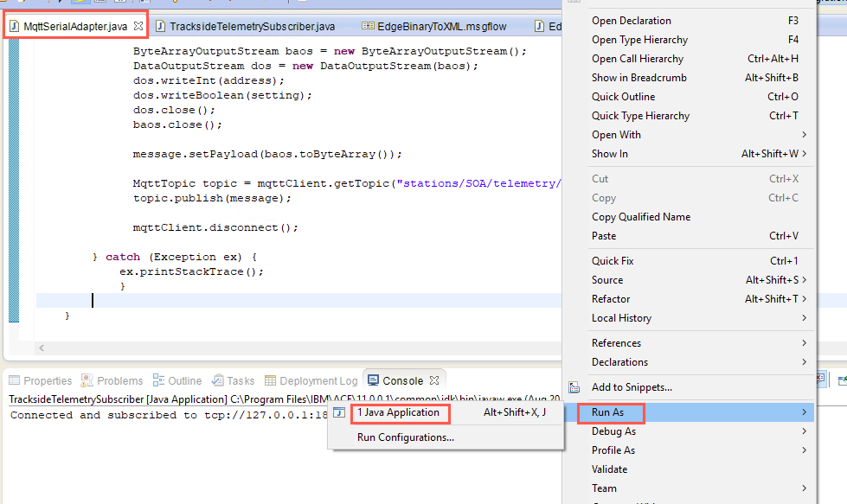The image size is (847, 504).
Task: Click the message.setPayload code line
Action: [x=267, y=154]
